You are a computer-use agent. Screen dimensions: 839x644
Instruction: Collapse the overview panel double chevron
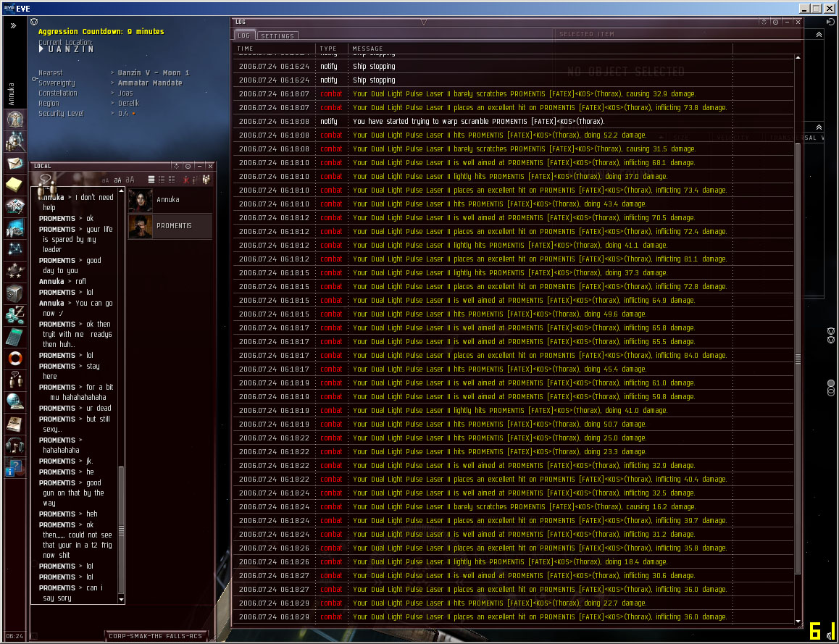(x=819, y=127)
